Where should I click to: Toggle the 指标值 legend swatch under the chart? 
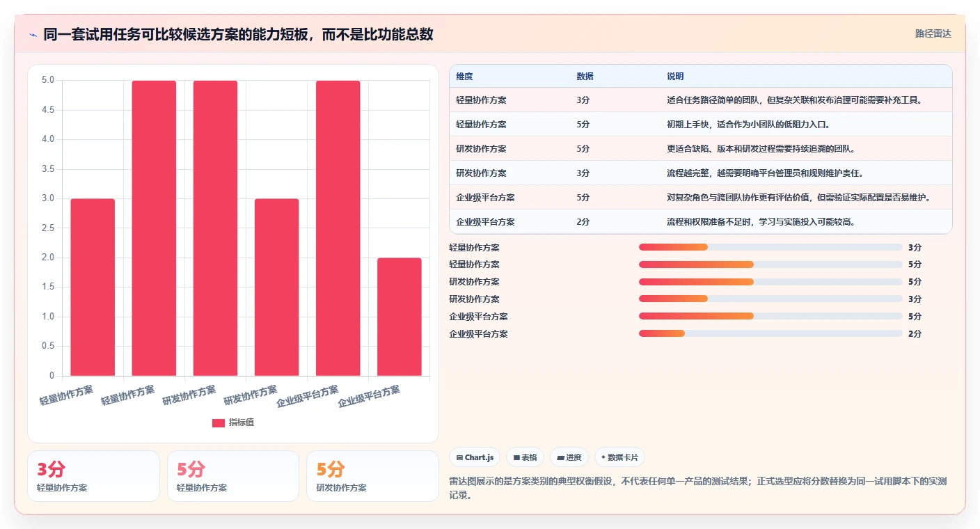(x=219, y=423)
